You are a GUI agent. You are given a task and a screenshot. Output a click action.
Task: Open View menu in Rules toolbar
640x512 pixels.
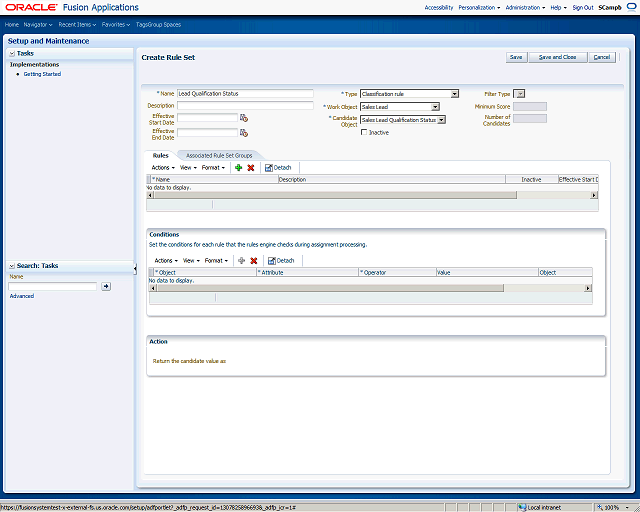(188, 168)
